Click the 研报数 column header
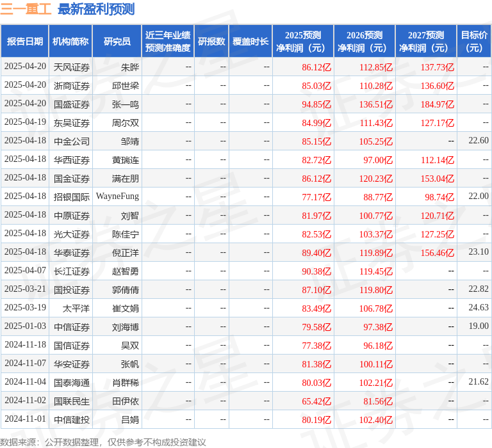This screenshot has width=492, height=448. tap(211, 42)
